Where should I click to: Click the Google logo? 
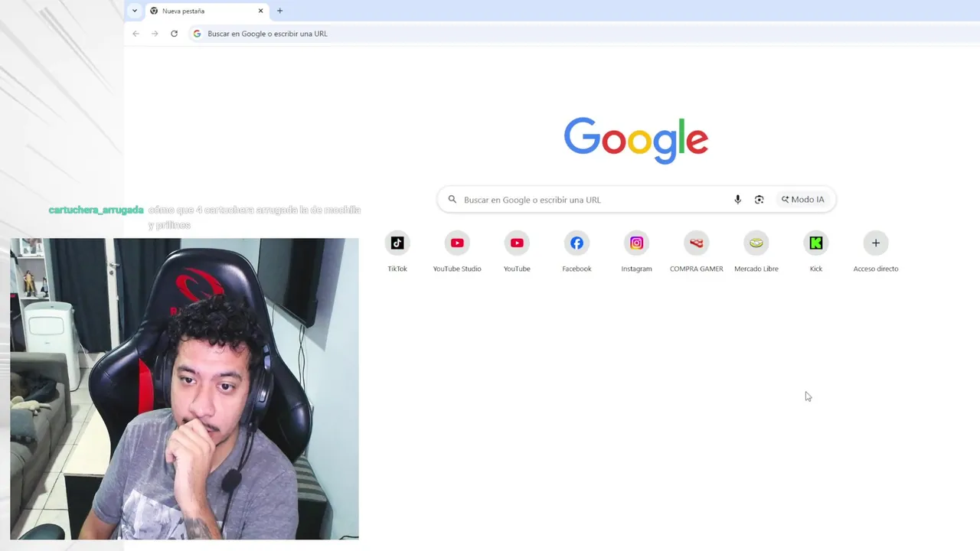coord(636,140)
